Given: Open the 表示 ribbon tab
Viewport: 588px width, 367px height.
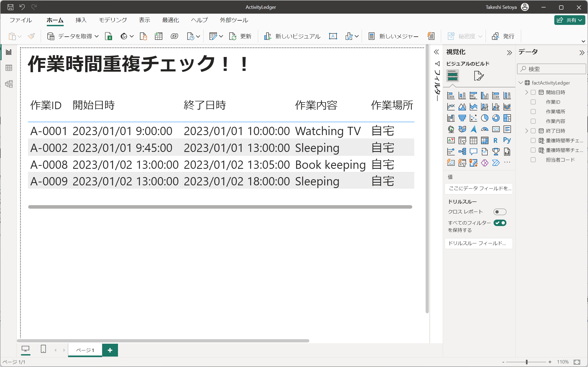Looking at the screenshot, I should click(x=144, y=20).
